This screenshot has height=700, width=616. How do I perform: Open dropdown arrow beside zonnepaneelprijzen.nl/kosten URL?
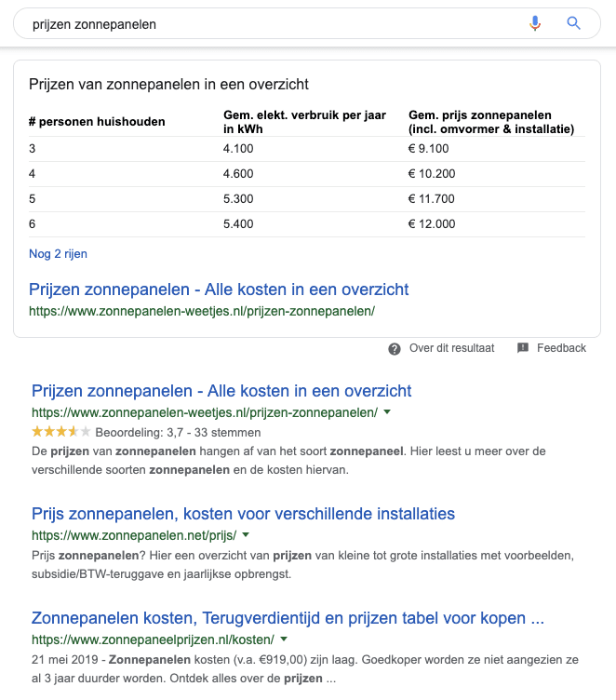pos(284,639)
